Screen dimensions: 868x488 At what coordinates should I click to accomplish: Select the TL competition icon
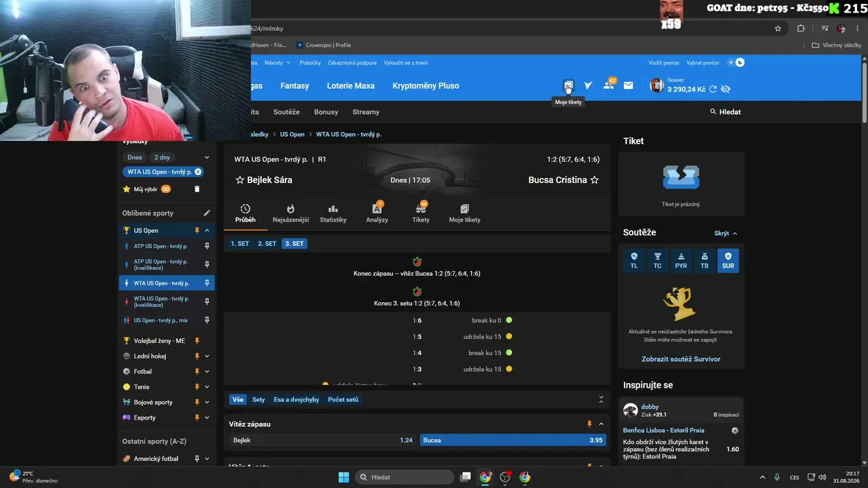pos(634,260)
